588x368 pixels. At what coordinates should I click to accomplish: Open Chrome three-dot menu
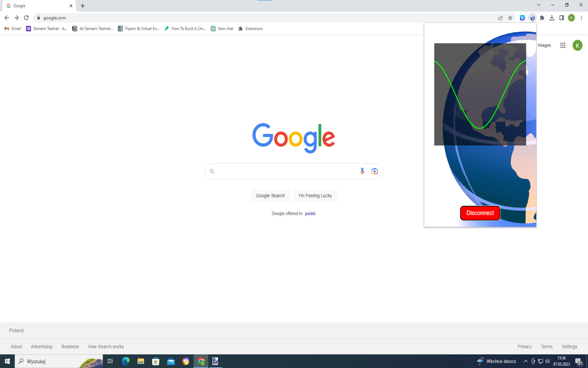point(582,18)
